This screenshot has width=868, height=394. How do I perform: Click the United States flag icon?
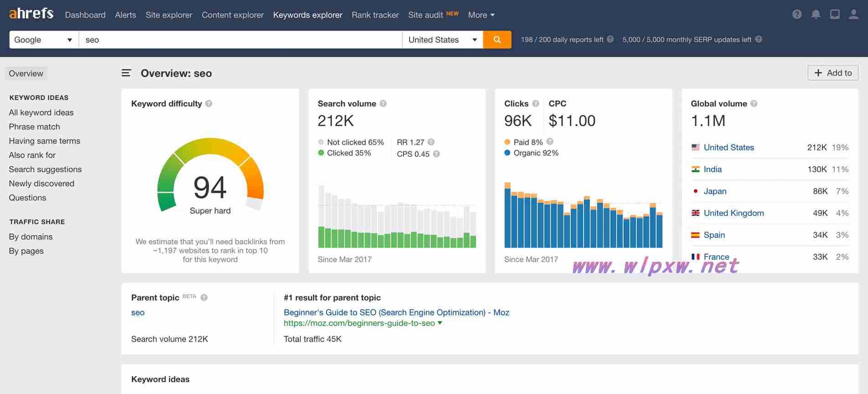pos(695,147)
